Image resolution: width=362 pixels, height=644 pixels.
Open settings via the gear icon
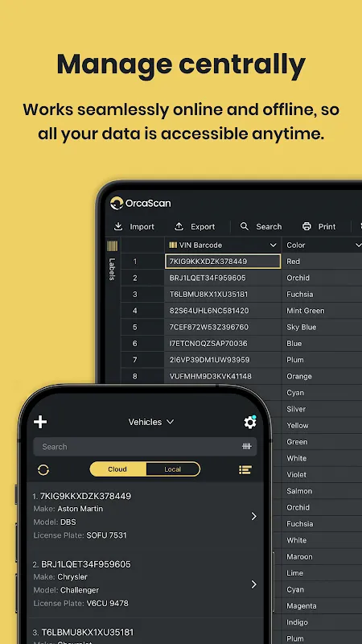pyautogui.click(x=250, y=422)
